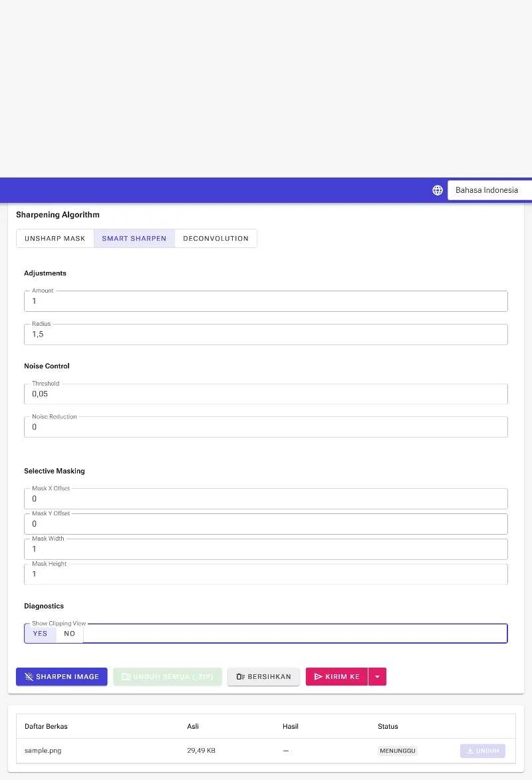Screen dimensions: 532x780
Task: Click the Asli column header
Action: click(193, 726)
